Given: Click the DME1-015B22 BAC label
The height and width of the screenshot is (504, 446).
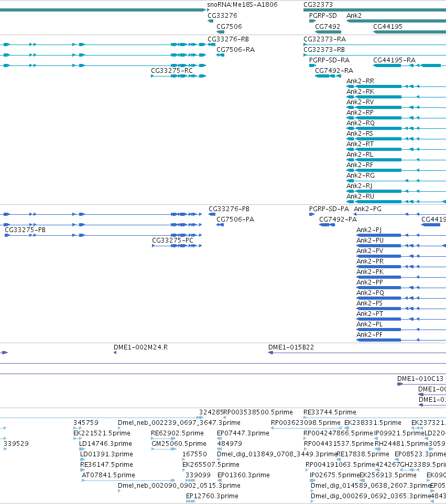Looking at the screenshot, I should click(x=291, y=347).
